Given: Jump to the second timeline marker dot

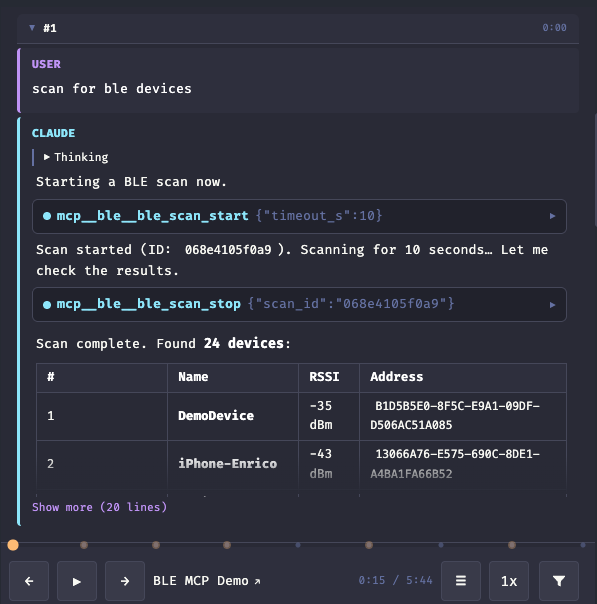Looking at the screenshot, I should tap(84, 545).
